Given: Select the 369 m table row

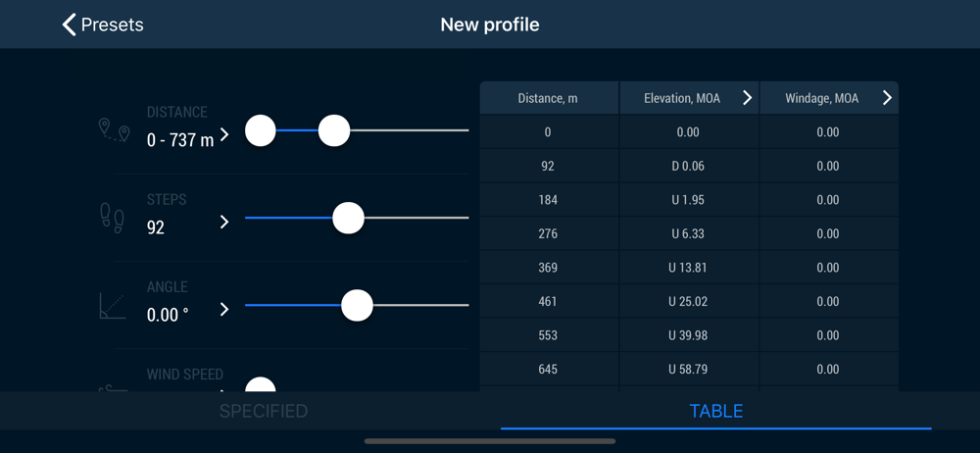Looking at the screenshot, I should (689, 268).
